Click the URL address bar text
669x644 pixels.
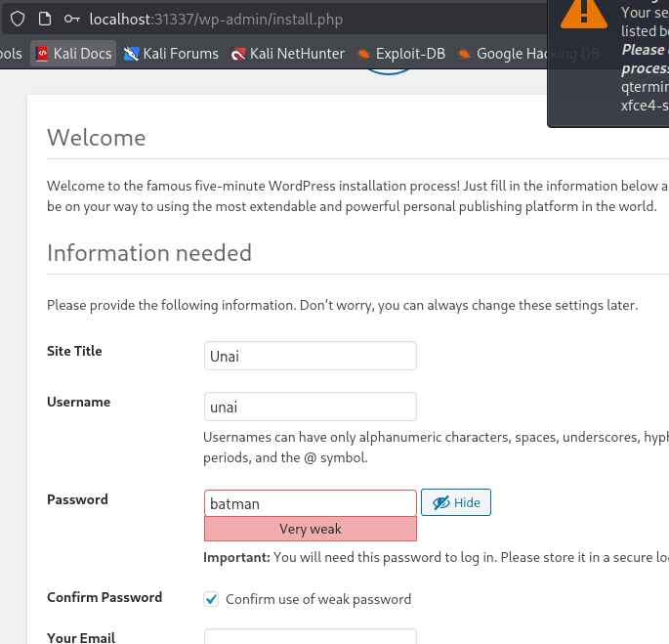click(215, 19)
